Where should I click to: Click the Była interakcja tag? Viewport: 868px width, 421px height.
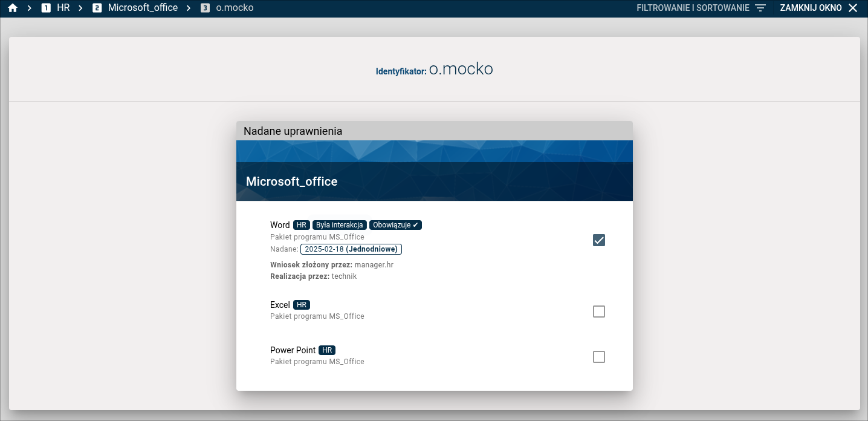coord(340,225)
